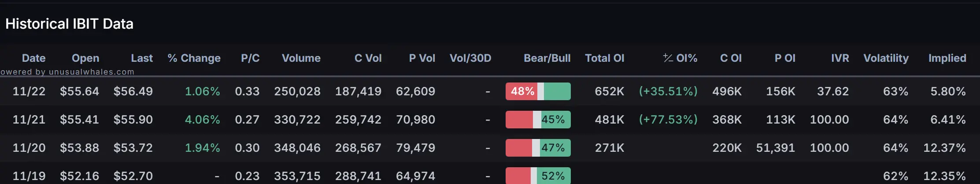Click the C Vol column header
The height and width of the screenshot is (184, 980).
pyautogui.click(x=368, y=58)
